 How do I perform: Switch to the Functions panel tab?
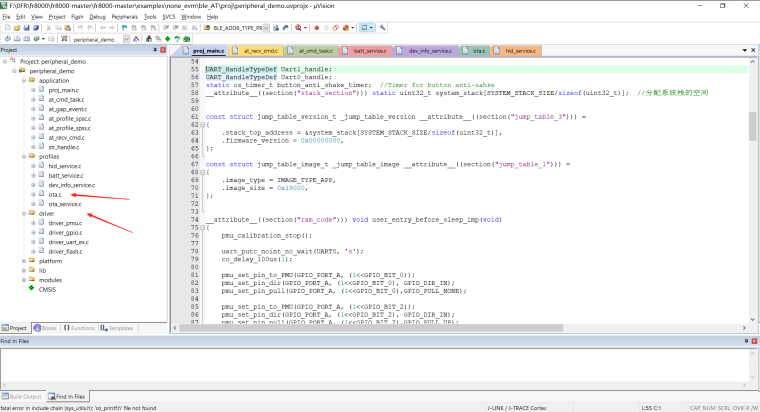coord(81,327)
